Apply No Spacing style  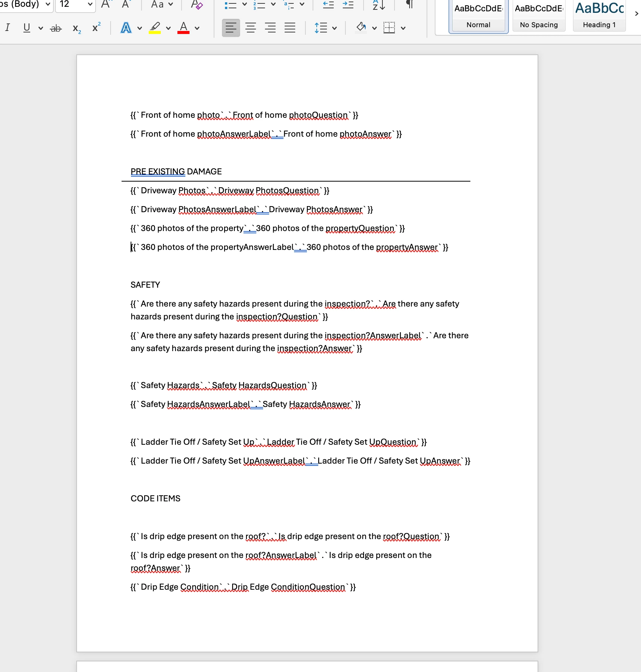(x=539, y=16)
